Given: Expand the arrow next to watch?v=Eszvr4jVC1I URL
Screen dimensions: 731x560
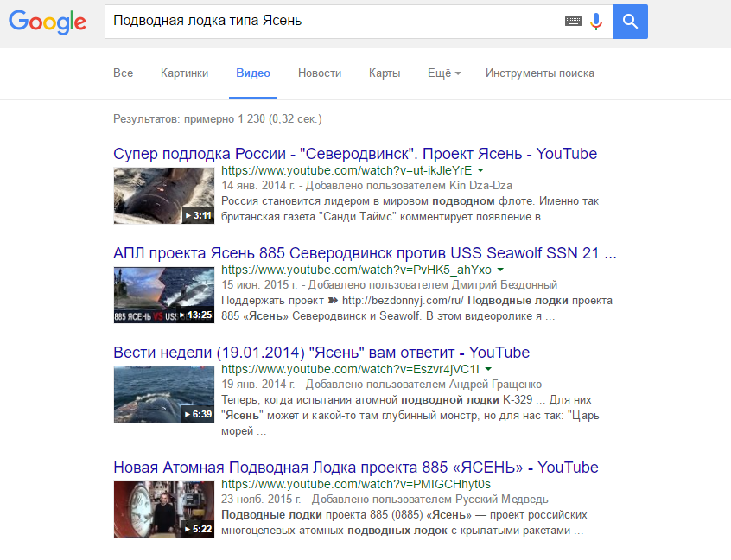Looking at the screenshot, I should (488, 369).
